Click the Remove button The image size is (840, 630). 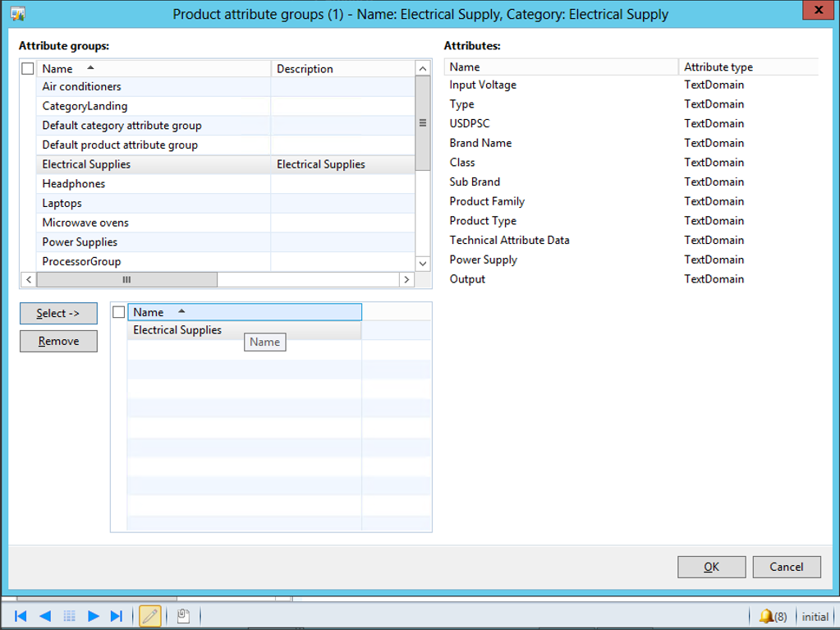58,341
